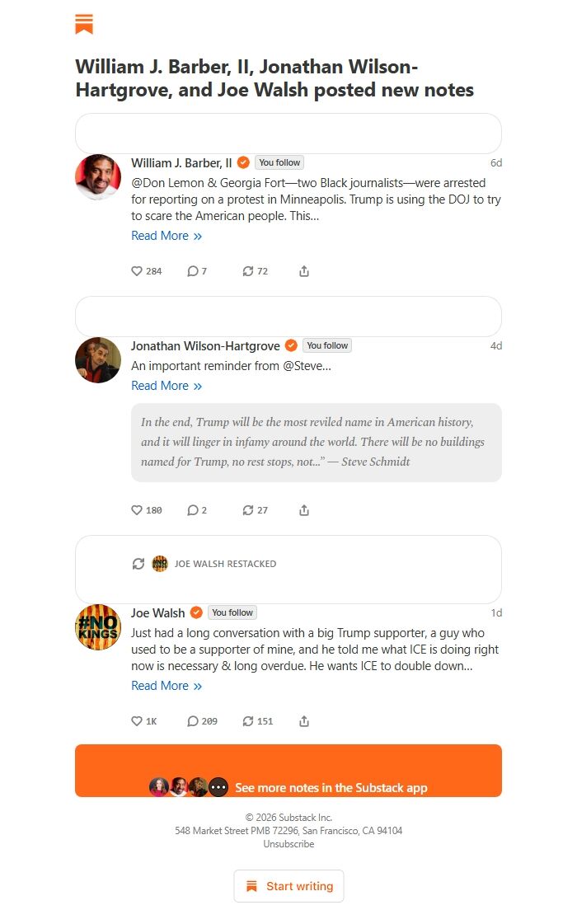Click the You follow badge beside William J. Barber
The image size is (577, 924).
pos(279,162)
